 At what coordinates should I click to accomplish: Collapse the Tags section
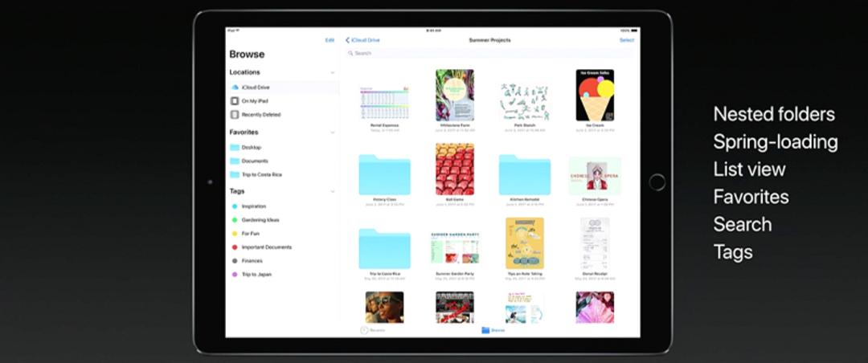(333, 191)
